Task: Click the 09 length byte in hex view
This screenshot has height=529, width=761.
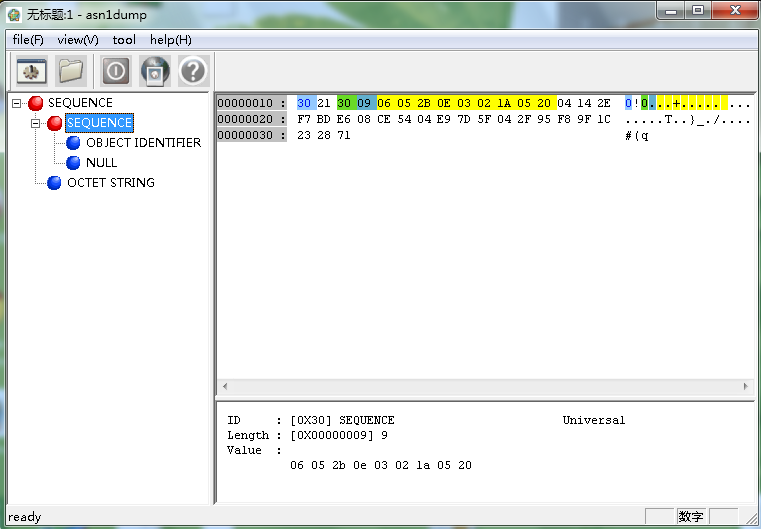Action: [x=364, y=103]
